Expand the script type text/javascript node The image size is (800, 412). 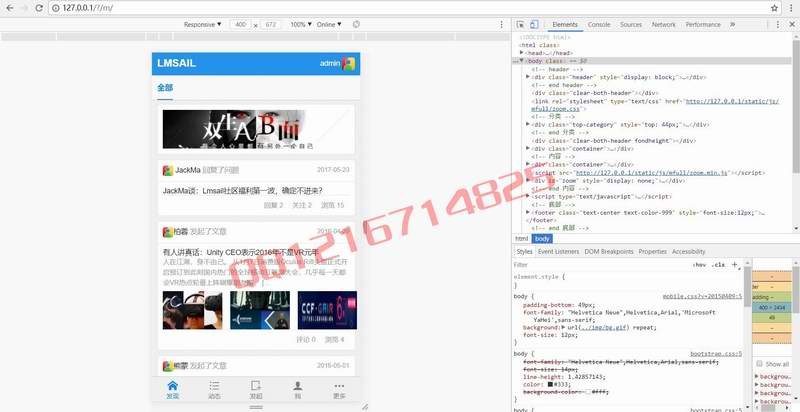[x=528, y=196]
